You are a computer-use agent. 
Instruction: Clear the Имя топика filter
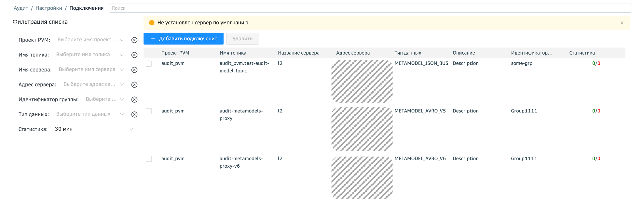pyautogui.click(x=134, y=55)
